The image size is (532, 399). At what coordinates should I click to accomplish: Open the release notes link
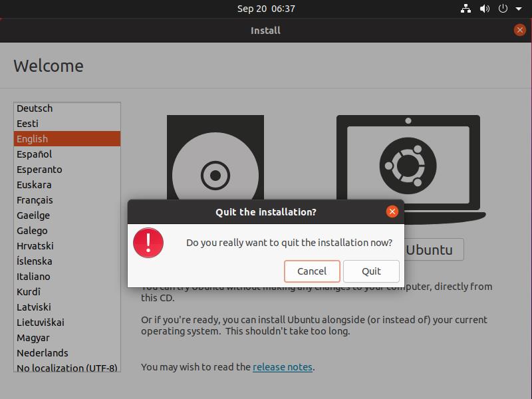282,367
